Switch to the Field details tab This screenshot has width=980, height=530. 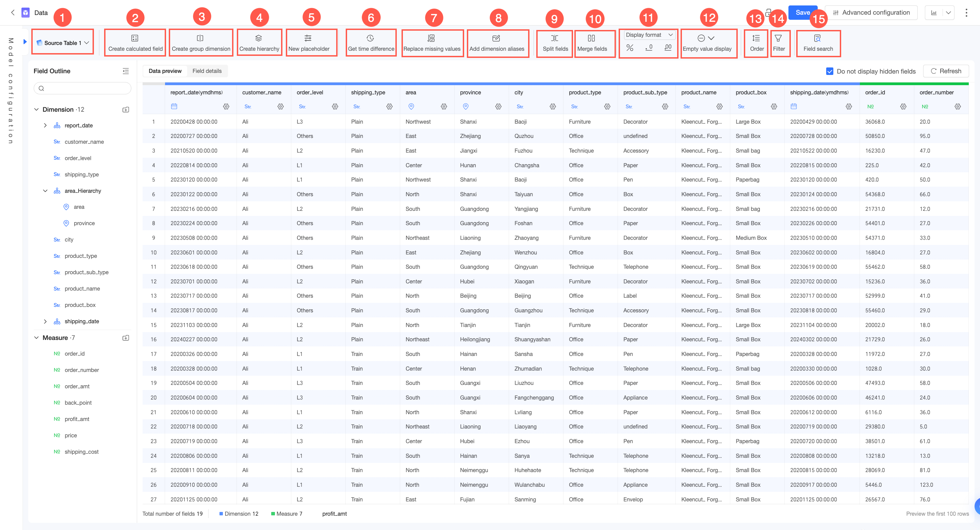207,71
